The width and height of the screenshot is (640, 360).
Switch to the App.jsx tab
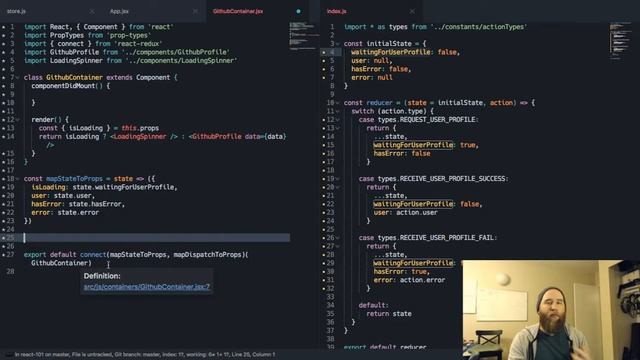119,11
